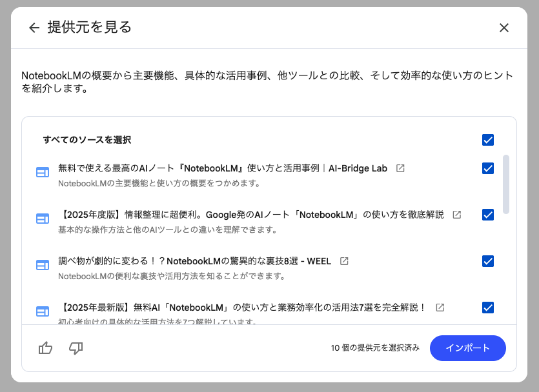Click the 10 個の提供元を選択済み status text
The image size is (539, 392).
click(x=376, y=348)
